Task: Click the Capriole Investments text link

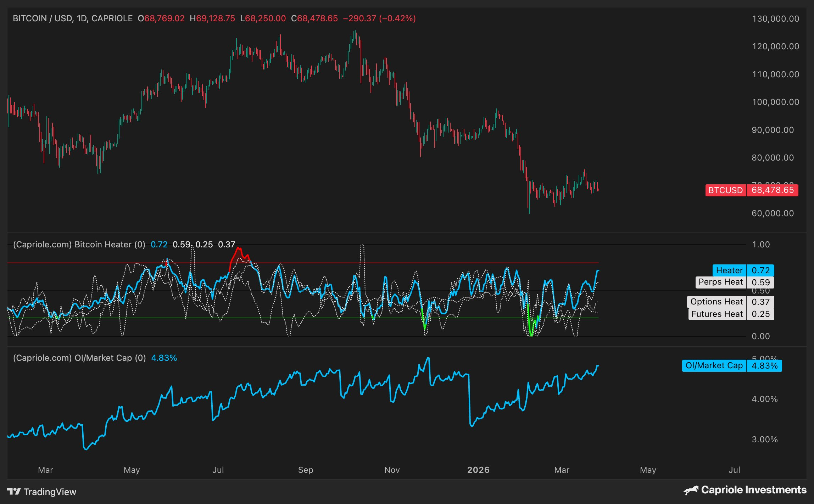Action: [x=754, y=490]
